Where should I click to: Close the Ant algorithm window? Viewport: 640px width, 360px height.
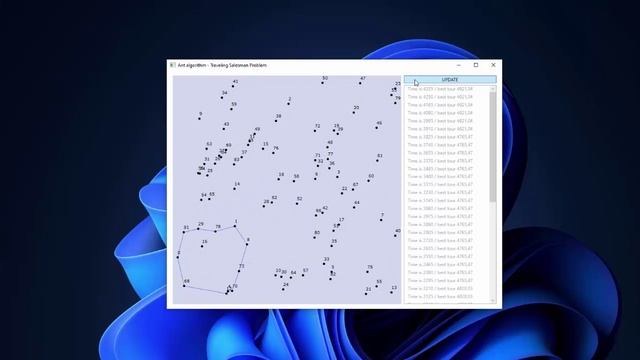pyautogui.click(x=493, y=65)
